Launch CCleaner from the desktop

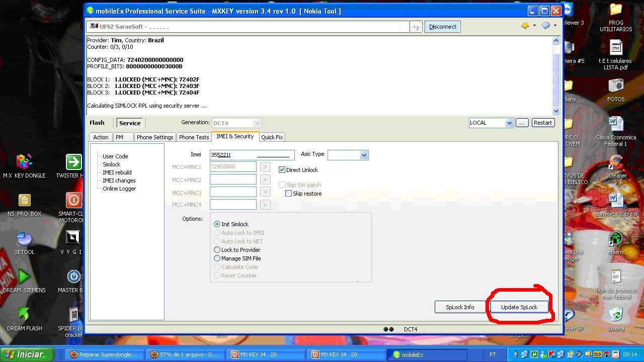(616, 167)
